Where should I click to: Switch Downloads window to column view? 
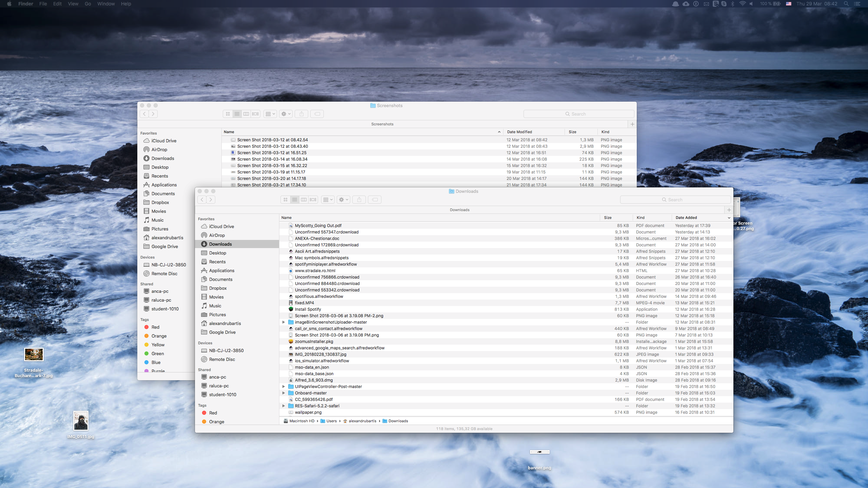click(x=304, y=200)
